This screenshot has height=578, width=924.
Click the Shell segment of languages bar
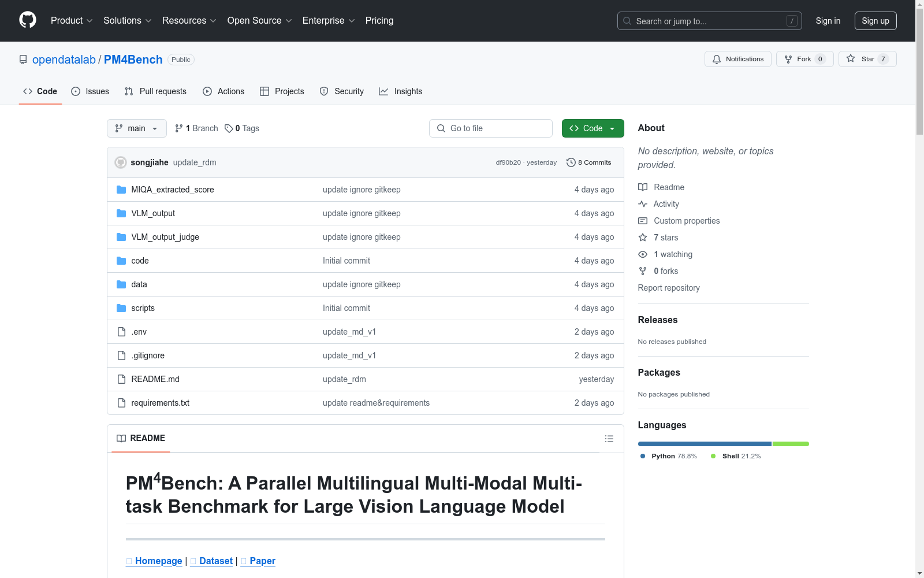click(791, 444)
